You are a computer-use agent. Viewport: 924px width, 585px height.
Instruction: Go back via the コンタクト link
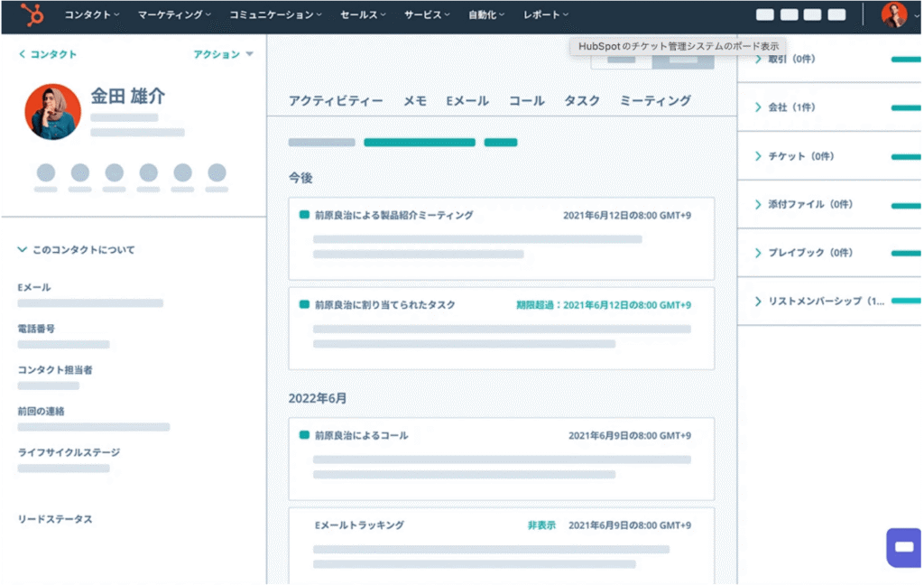(48, 54)
